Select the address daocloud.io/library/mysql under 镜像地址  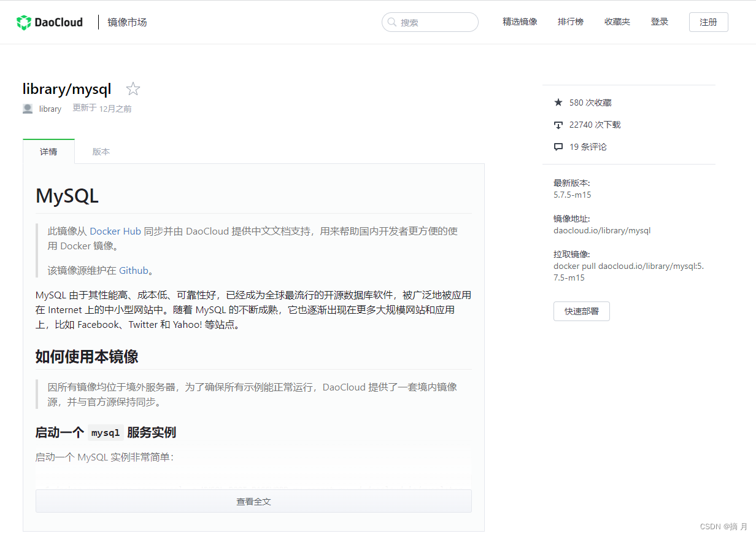(602, 231)
